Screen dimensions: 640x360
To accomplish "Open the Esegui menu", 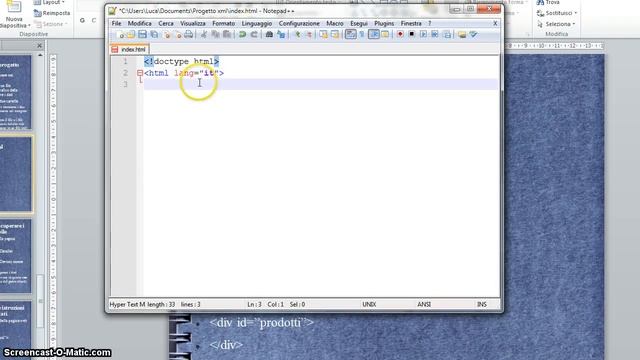I will tap(359, 24).
